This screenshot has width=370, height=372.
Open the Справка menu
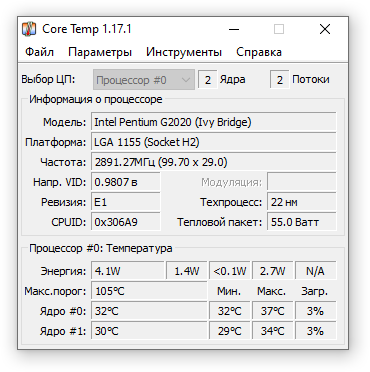[x=259, y=52]
